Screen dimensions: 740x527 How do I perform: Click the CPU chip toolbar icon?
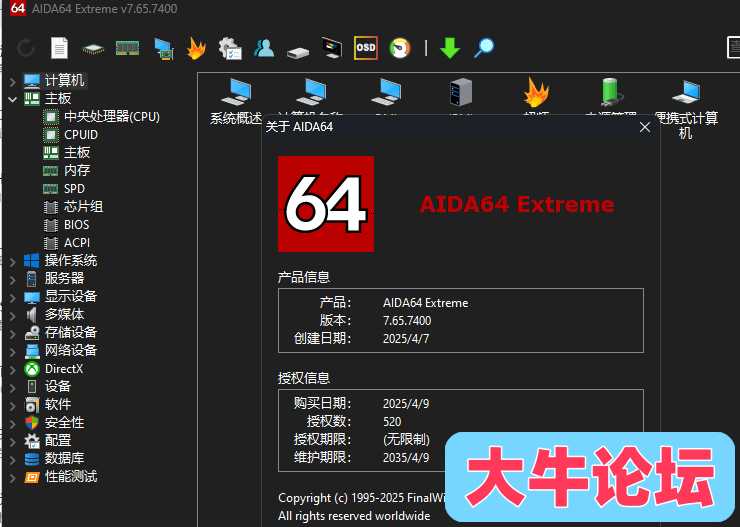[93, 48]
